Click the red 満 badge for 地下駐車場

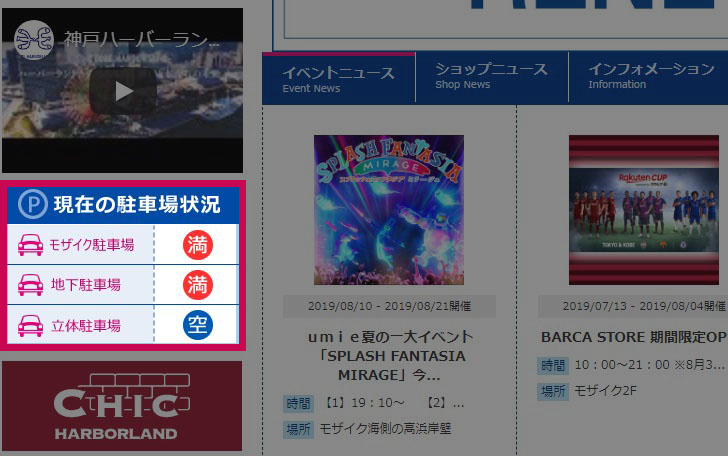point(198,285)
